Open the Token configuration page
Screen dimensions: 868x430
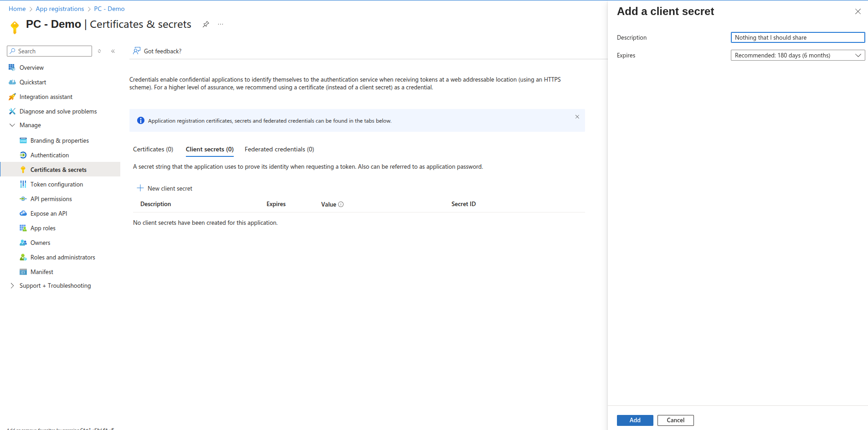tap(56, 184)
